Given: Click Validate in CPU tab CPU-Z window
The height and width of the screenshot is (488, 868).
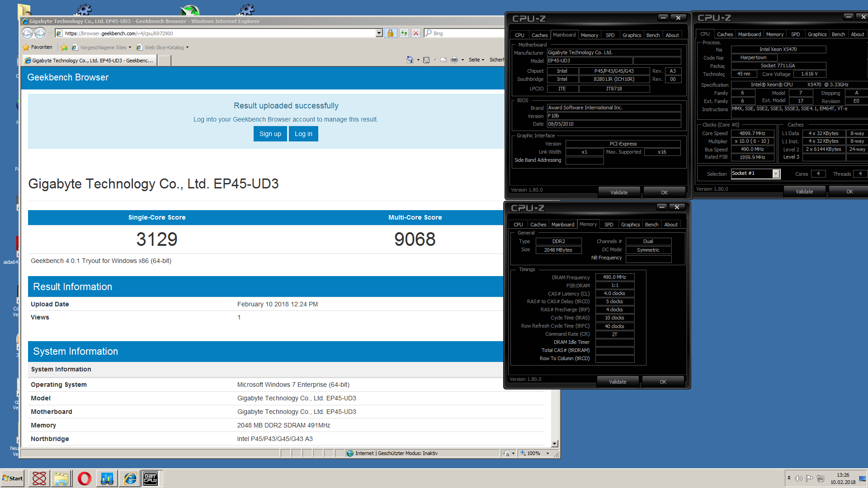Looking at the screenshot, I should click(x=804, y=191).
